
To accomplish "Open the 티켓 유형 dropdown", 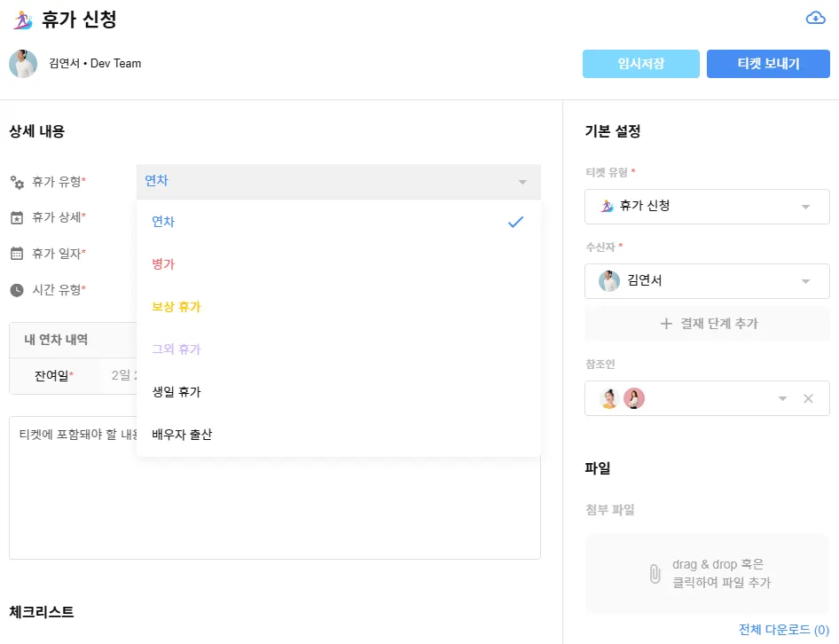I will click(707, 206).
